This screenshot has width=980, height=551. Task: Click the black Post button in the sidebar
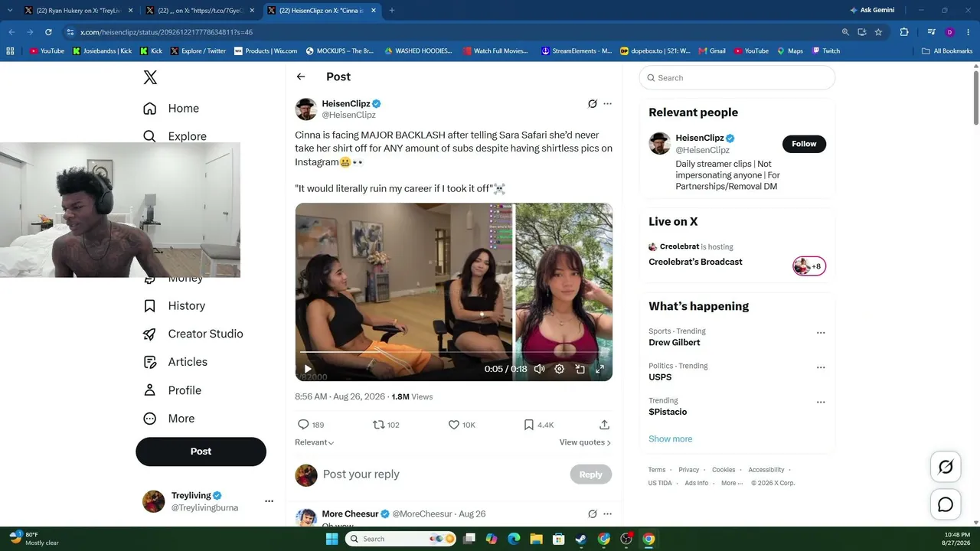tap(201, 452)
